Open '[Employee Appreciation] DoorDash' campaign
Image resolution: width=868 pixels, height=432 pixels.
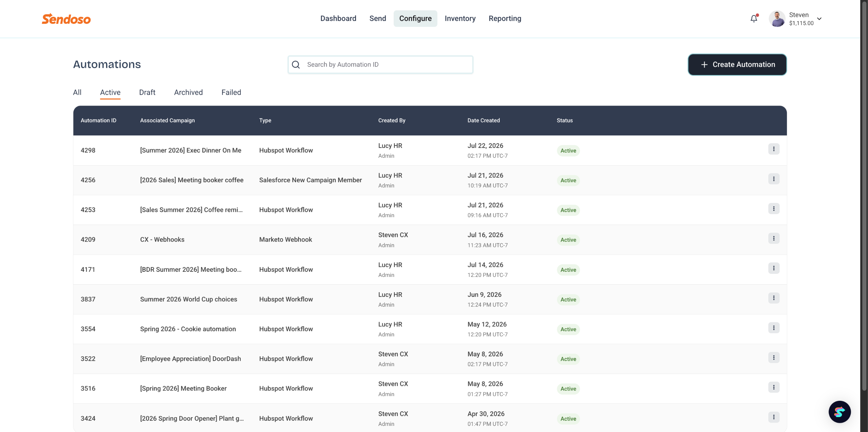[191, 359]
